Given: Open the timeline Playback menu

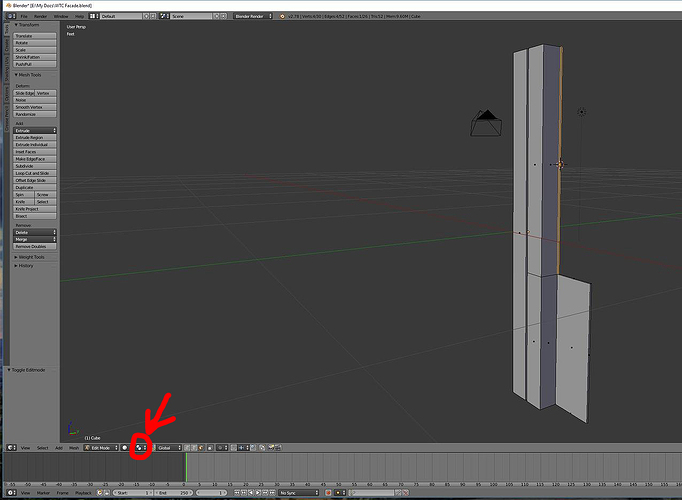Looking at the screenshot, I should pyautogui.click(x=83, y=493).
